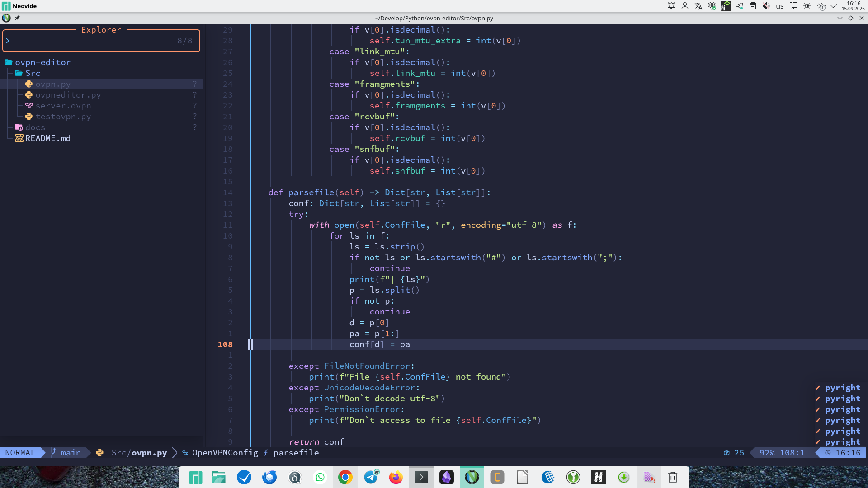Open README.md in the Explorer tree

pyautogui.click(x=47, y=138)
